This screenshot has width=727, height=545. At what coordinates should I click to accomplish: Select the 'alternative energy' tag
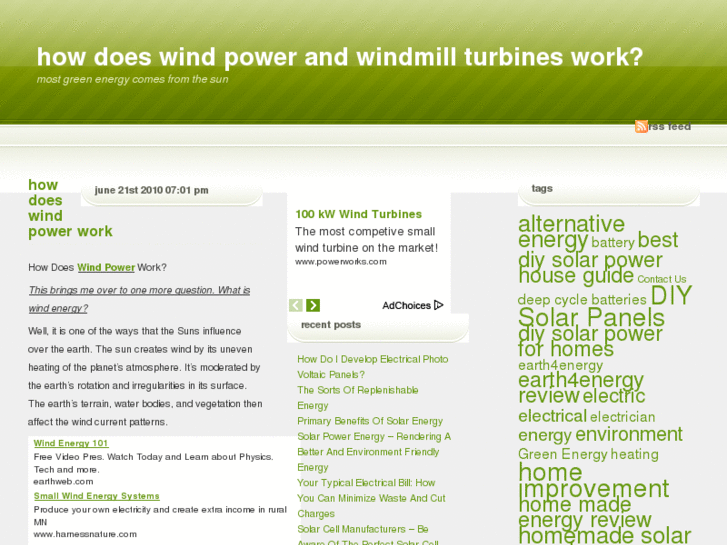coord(571,231)
